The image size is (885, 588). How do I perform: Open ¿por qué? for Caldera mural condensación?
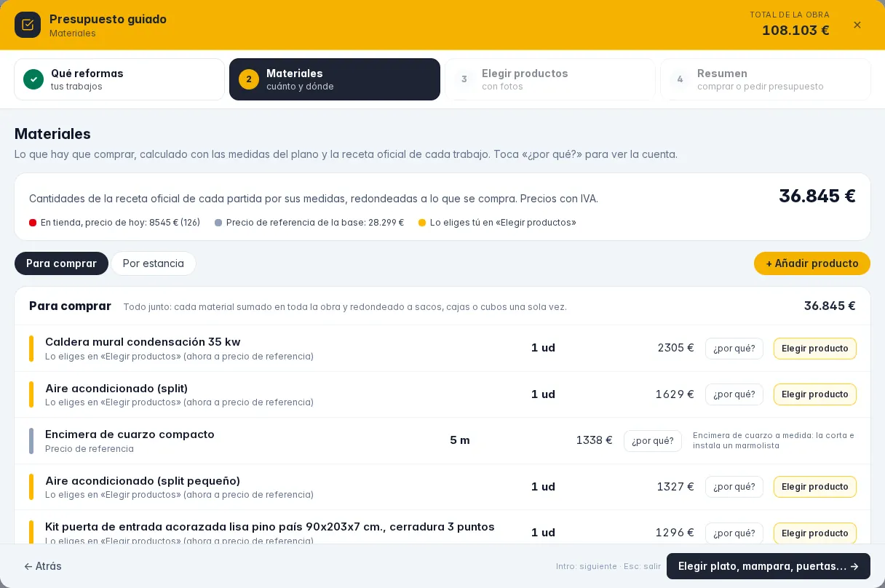734,349
